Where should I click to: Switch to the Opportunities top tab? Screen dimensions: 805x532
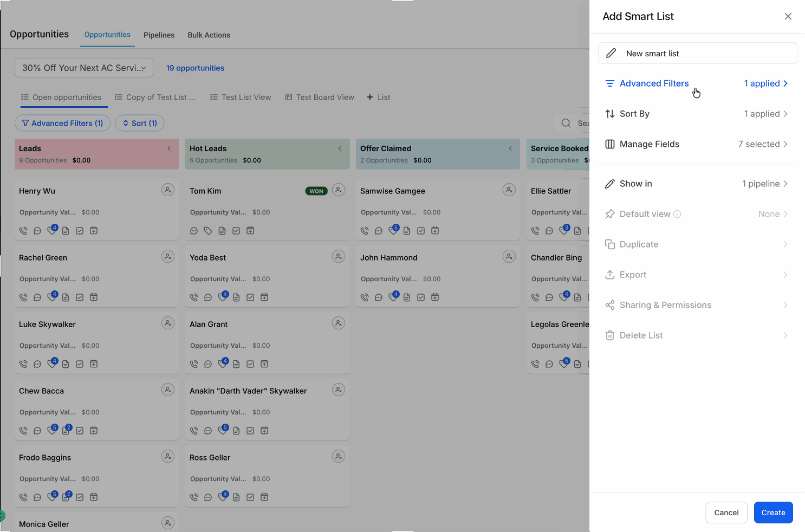(x=107, y=35)
